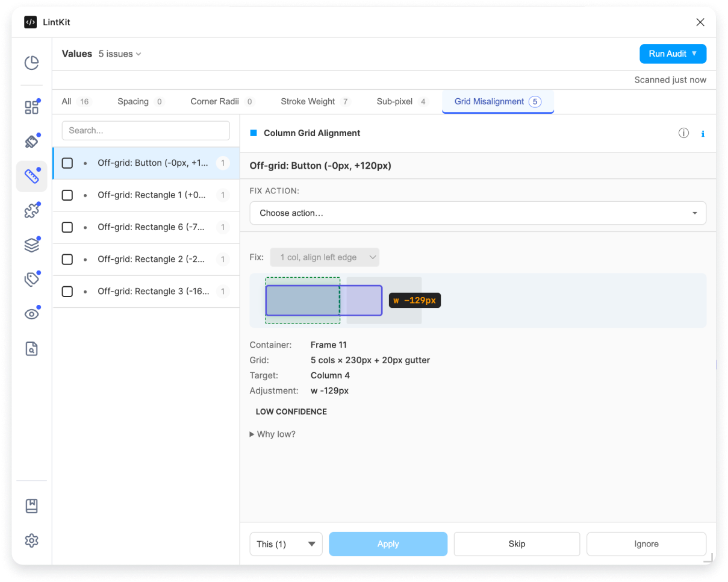Click the Scanned just now status text
This screenshot has width=728, height=582.
pos(670,80)
